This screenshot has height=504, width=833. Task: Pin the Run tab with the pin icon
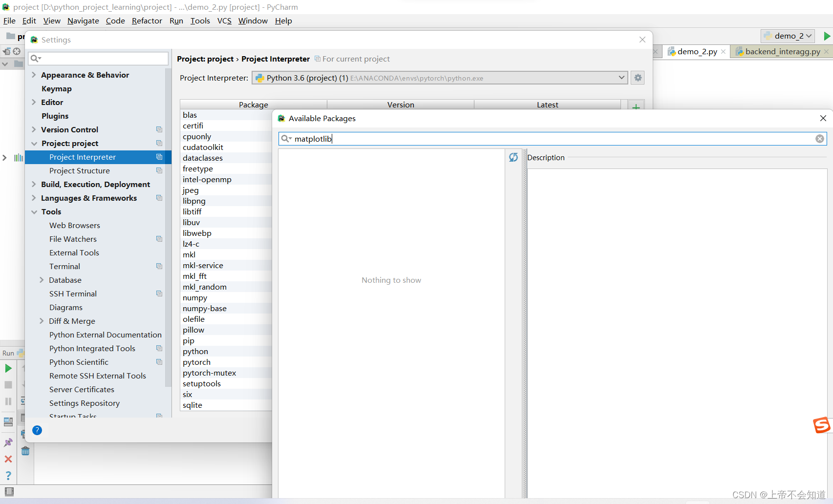click(8, 442)
